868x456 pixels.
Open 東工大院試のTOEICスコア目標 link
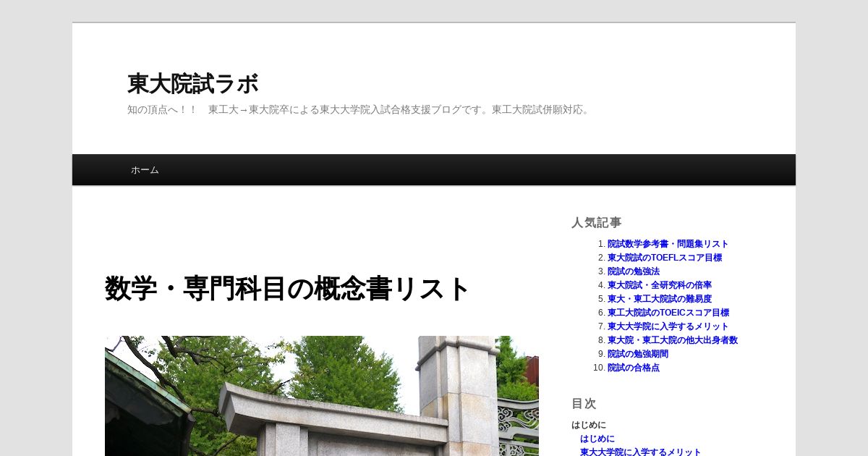668,313
